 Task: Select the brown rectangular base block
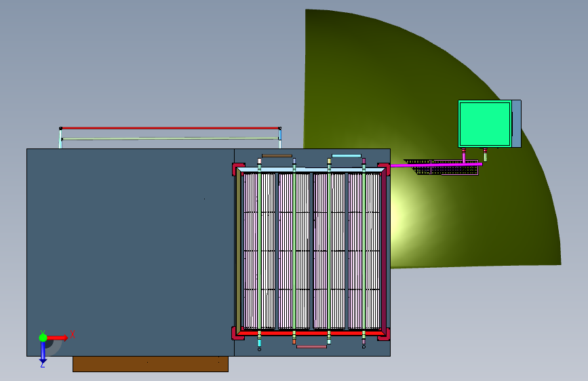click(x=151, y=364)
